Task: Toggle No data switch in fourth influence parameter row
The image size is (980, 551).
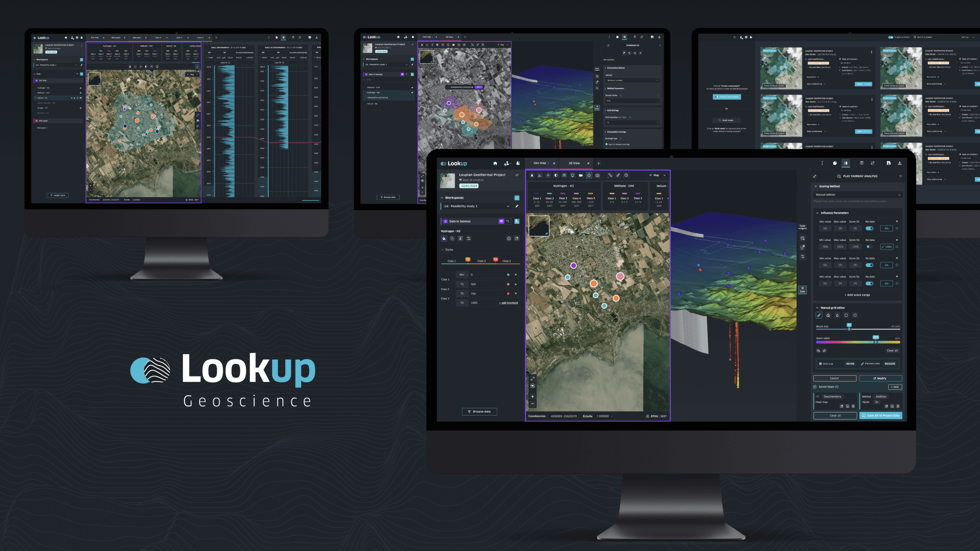Action: click(x=869, y=284)
